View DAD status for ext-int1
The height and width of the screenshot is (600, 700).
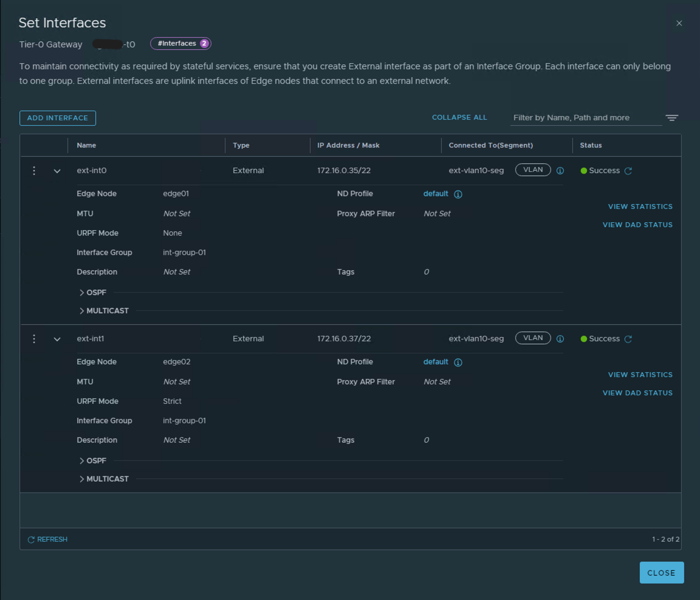(x=637, y=393)
